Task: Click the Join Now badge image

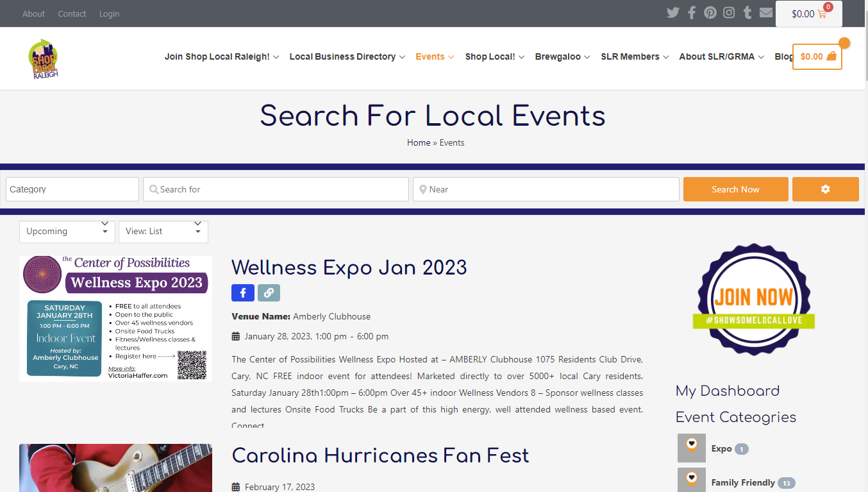Action: coord(754,299)
